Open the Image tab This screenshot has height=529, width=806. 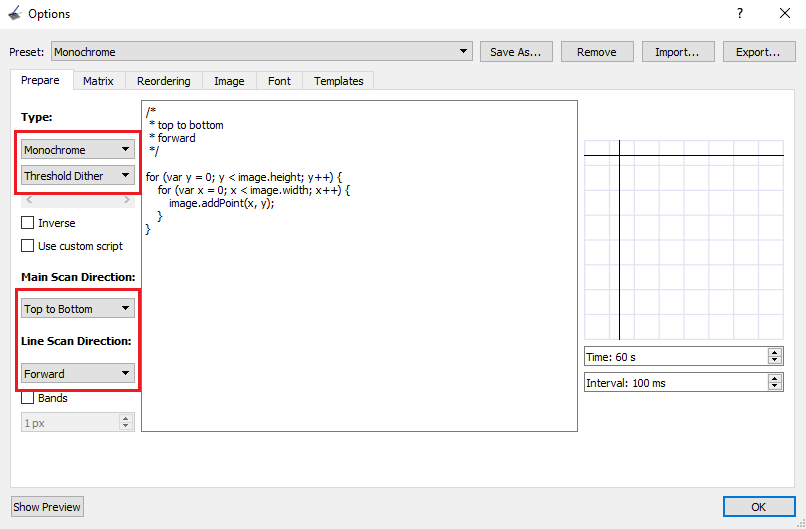[x=229, y=81]
